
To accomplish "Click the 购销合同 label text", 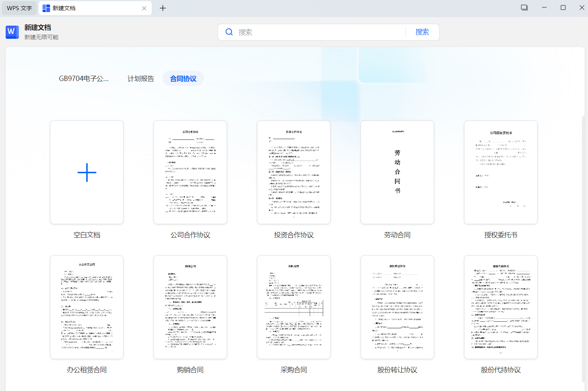I will point(190,370).
